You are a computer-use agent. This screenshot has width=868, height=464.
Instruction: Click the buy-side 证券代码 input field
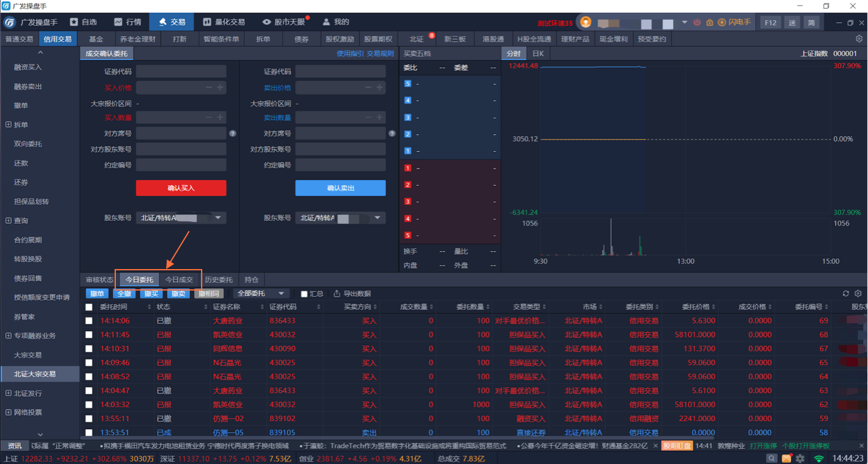click(181, 72)
